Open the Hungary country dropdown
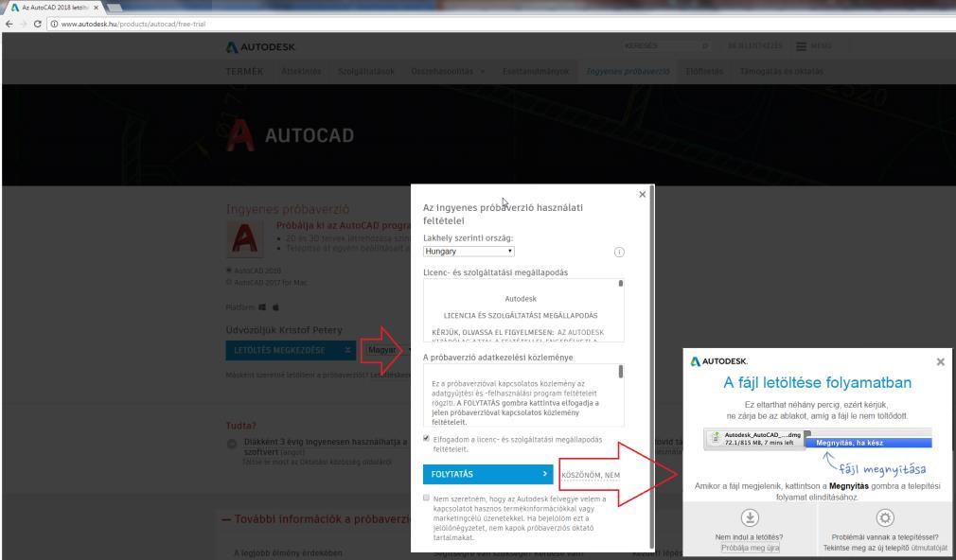This screenshot has width=956, height=560. (469, 251)
